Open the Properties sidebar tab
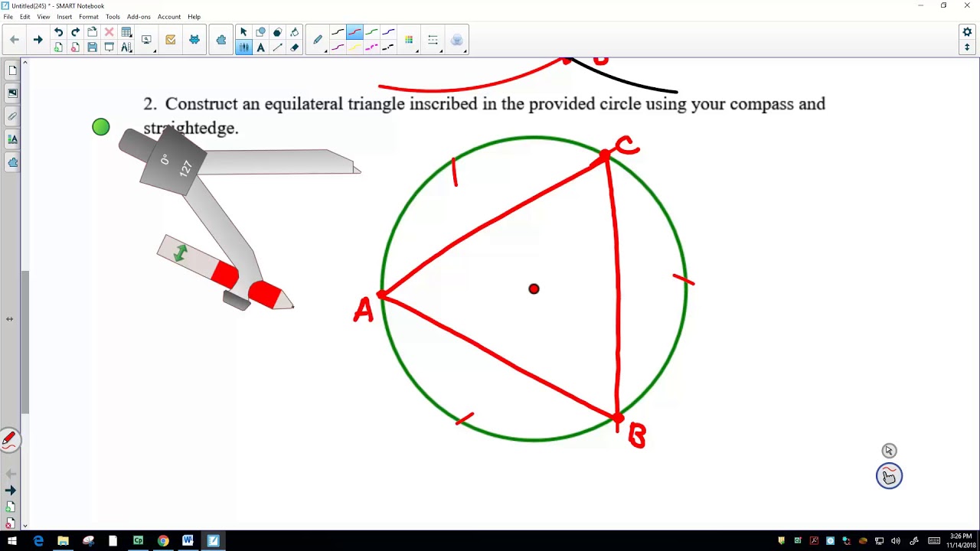The height and width of the screenshot is (551, 980). click(x=12, y=139)
